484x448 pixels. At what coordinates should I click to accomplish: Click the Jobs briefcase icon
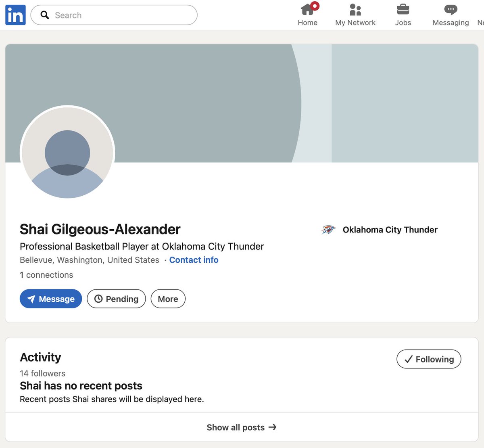point(403,9)
